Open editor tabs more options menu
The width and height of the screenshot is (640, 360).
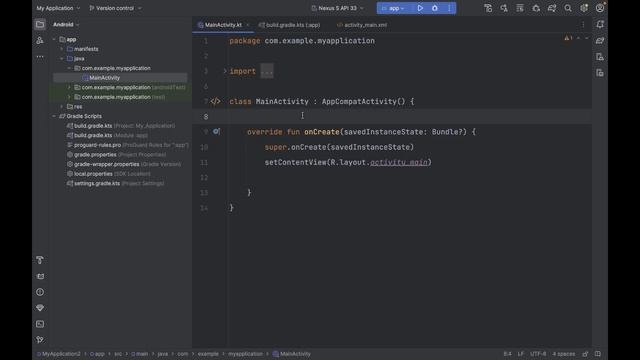583,25
